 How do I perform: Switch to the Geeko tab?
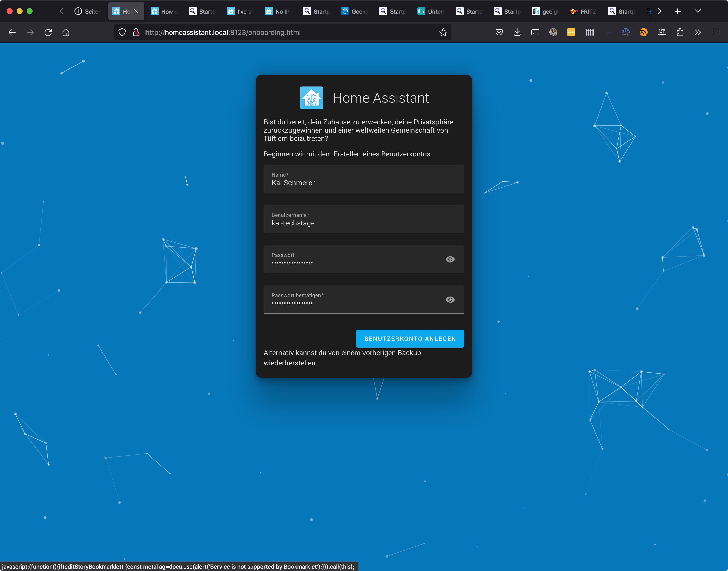click(x=355, y=11)
